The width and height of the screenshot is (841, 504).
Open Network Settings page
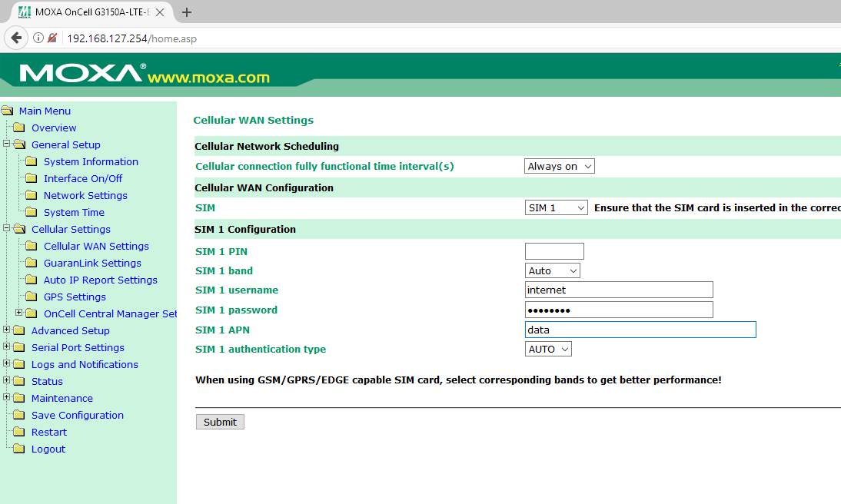click(x=85, y=195)
